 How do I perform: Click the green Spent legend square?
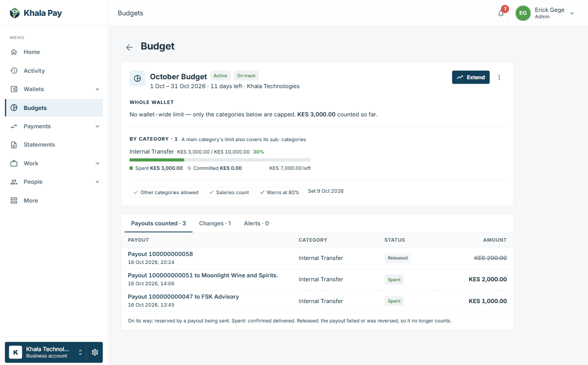(131, 168)
